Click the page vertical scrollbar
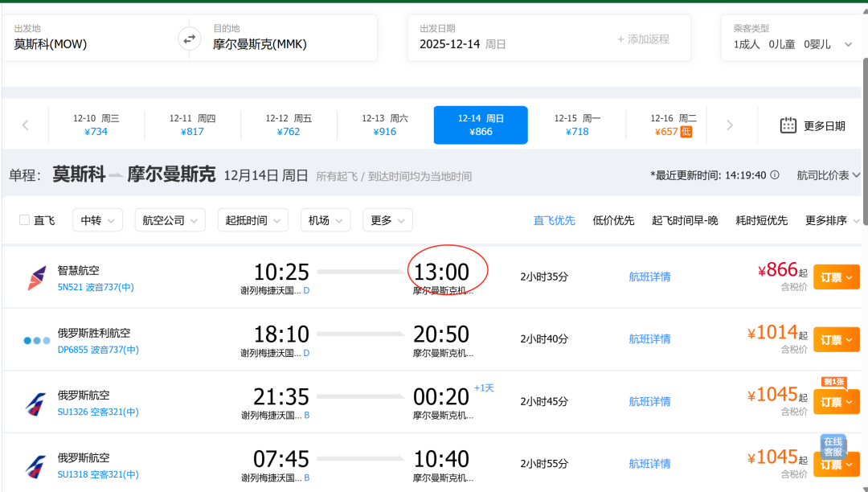This screenshot has width=868, height=492. tap(864, 141)
